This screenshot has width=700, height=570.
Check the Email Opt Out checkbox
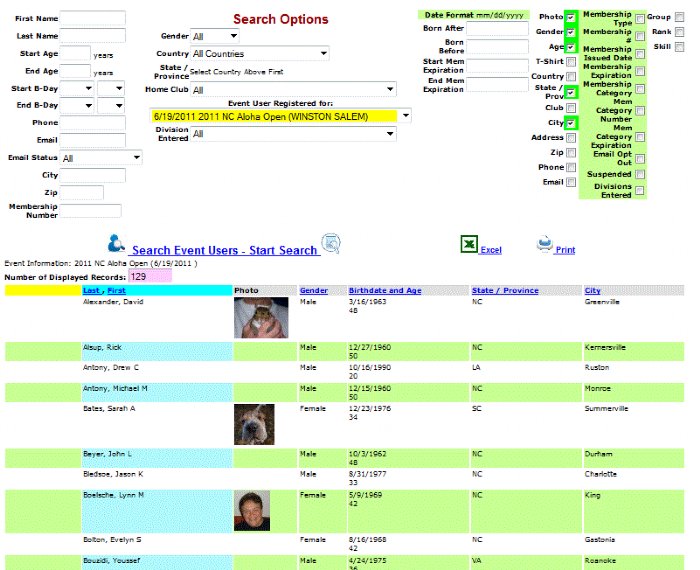click(x=640, y=158)
